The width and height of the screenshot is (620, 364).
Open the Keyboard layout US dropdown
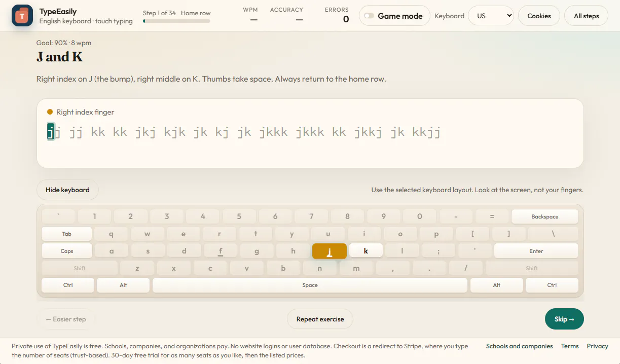[491, 16]
